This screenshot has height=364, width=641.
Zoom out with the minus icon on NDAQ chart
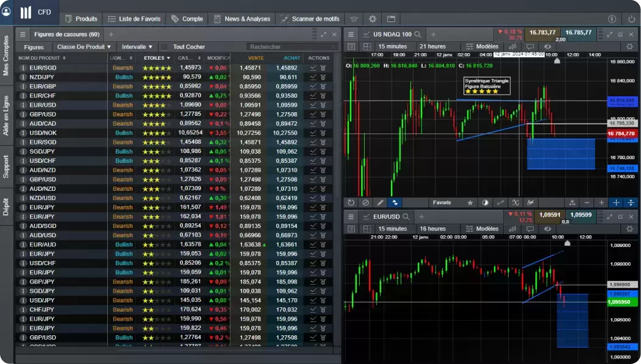click(587, 202)
